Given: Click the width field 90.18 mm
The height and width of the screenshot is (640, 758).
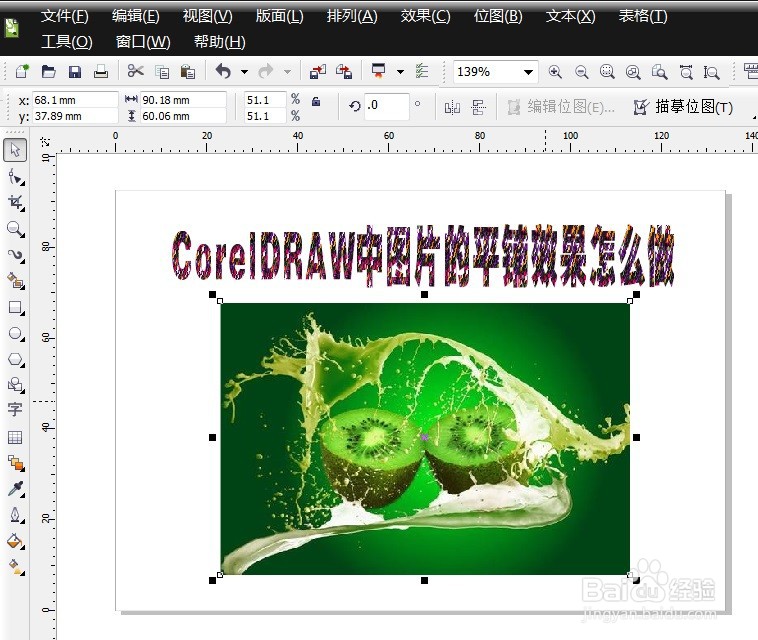Looking at the screenshot, I should pyautogui.click(x=183, y=100).
